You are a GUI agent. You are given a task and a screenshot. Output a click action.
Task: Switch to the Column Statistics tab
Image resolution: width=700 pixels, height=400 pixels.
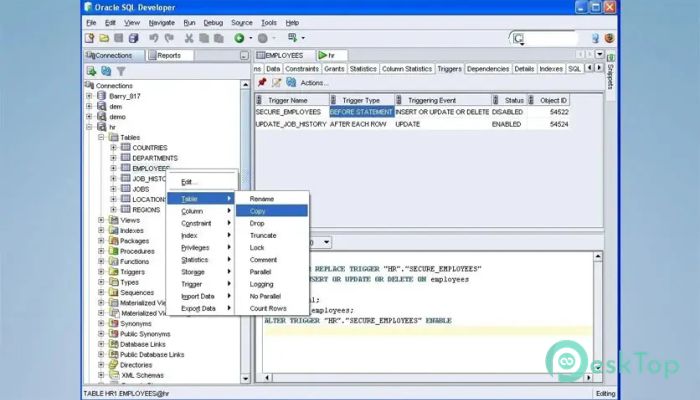407,69
